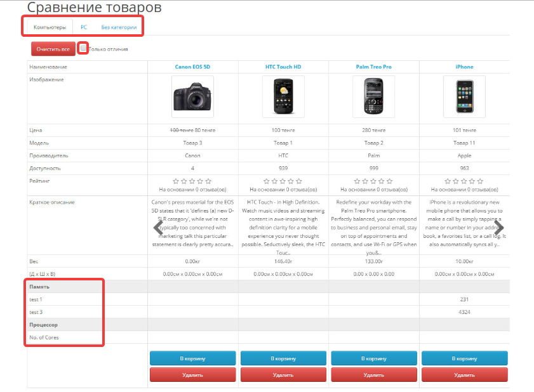Viewport: 534px width, 392px height.
Task: Click the '80 тенге' discounted price
Action: point(204,130)
